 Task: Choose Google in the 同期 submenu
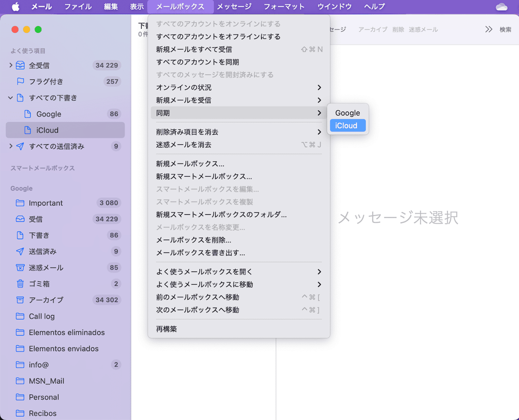tap(348, 113)
